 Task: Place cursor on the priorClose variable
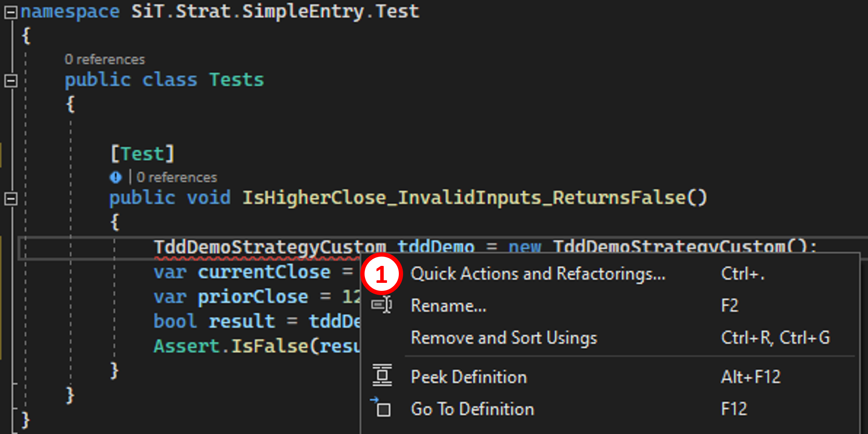(253, 297)
